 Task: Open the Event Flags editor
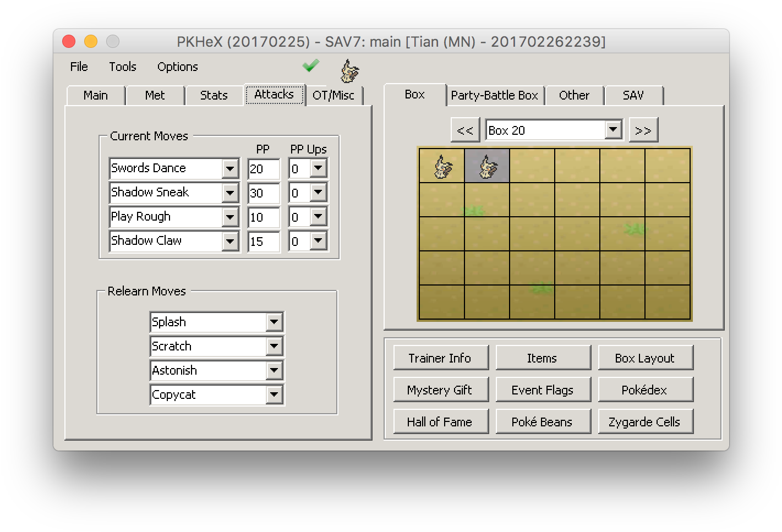pyautogui.click(x=543, y=390)
